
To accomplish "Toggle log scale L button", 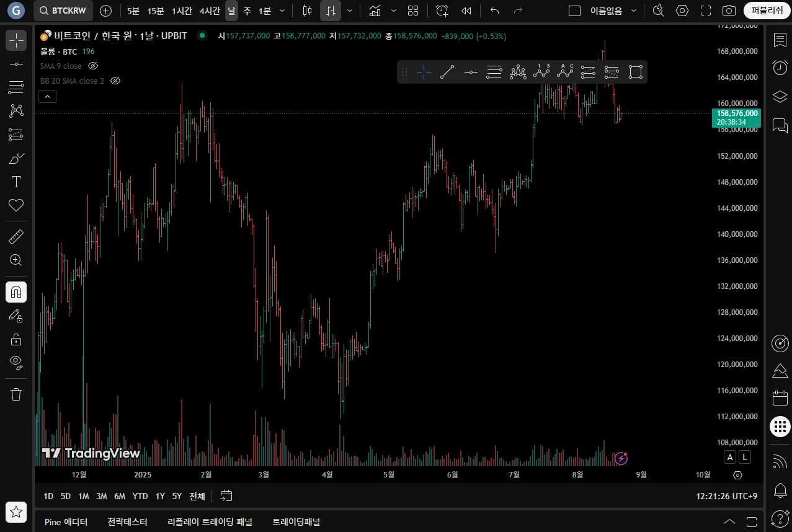I will coord(745,457).
